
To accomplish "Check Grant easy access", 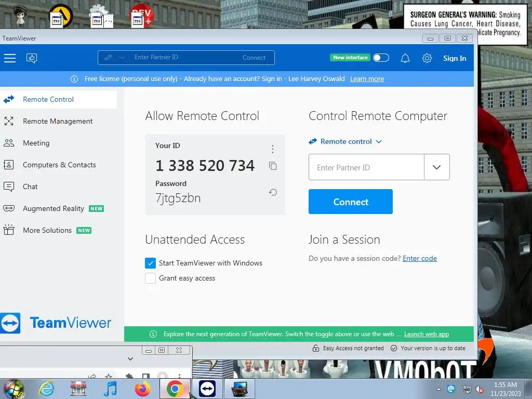I will pyautogui.click(x=150, y=278).
